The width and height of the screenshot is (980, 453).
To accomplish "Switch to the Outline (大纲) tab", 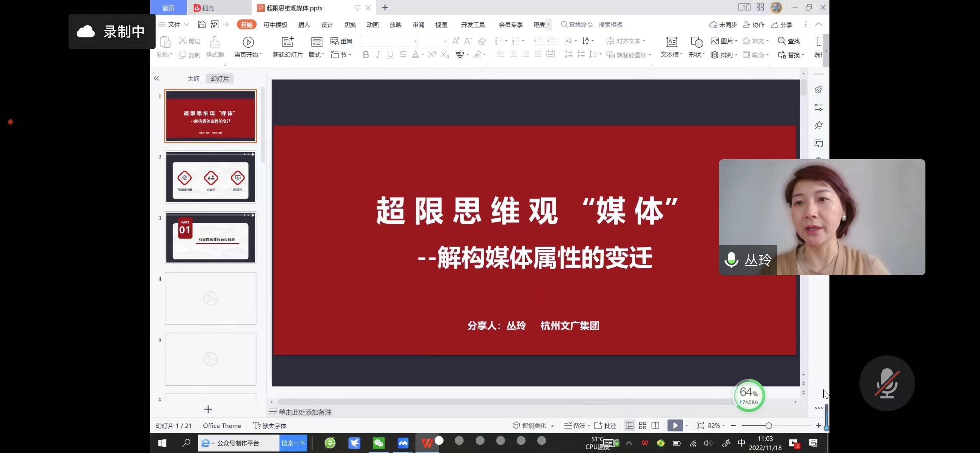I will (x=193, y=79).
